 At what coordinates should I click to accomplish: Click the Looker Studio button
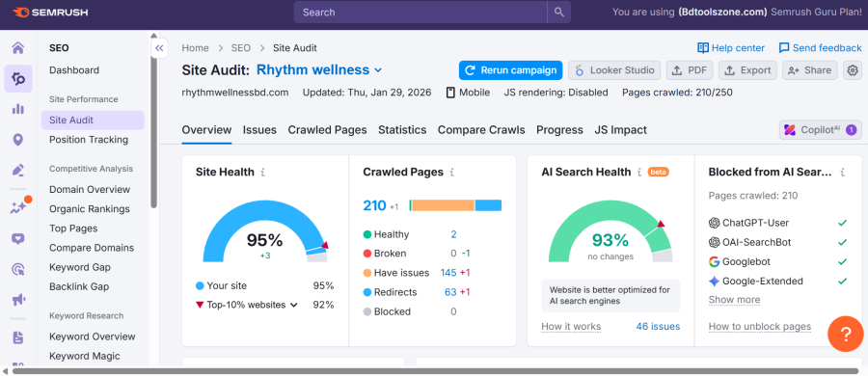point(614,70)
